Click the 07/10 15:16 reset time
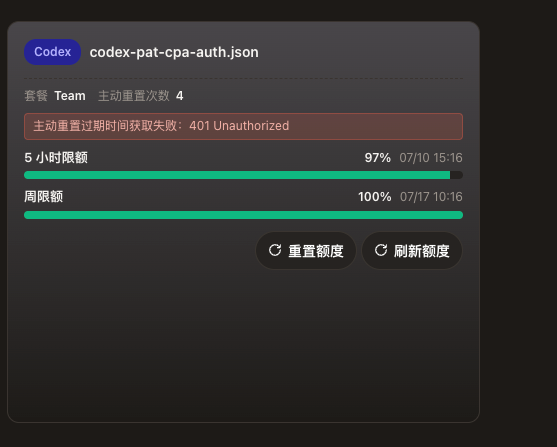The image size is (557, 447). click(x=431, y=158)
